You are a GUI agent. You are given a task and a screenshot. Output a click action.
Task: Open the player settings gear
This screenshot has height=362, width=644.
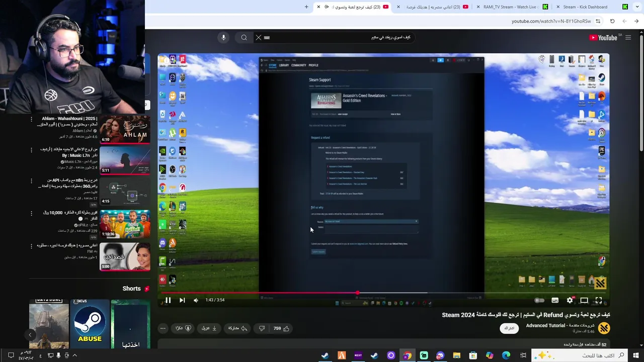point(570,300)
